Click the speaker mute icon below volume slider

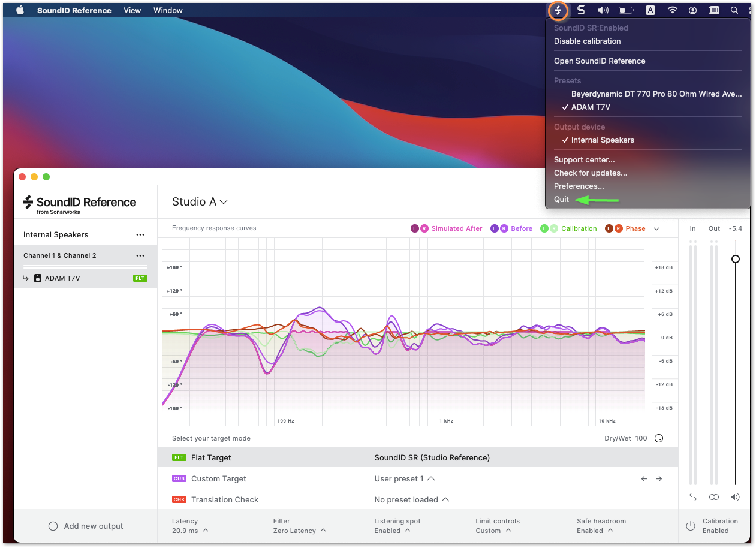735,497
